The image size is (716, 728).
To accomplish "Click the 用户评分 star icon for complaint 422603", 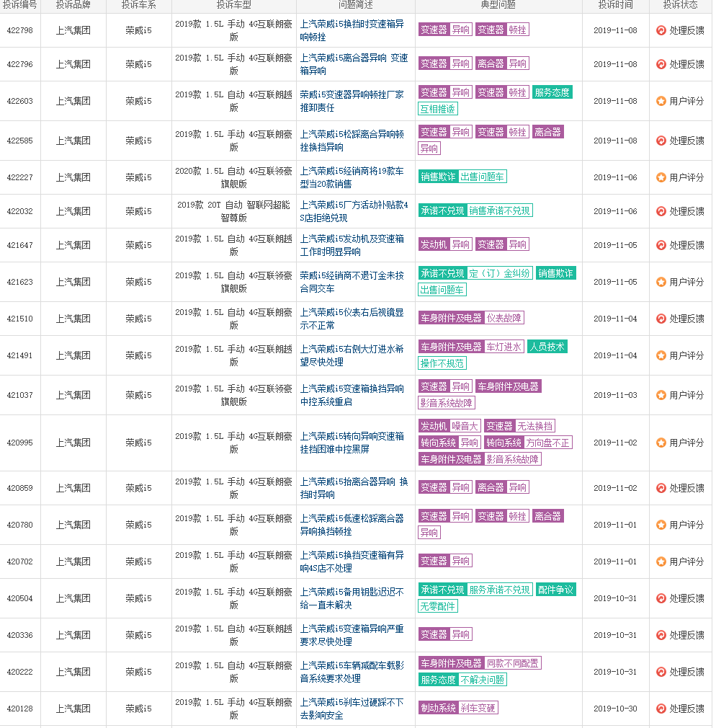I will [x=661, y=101].
